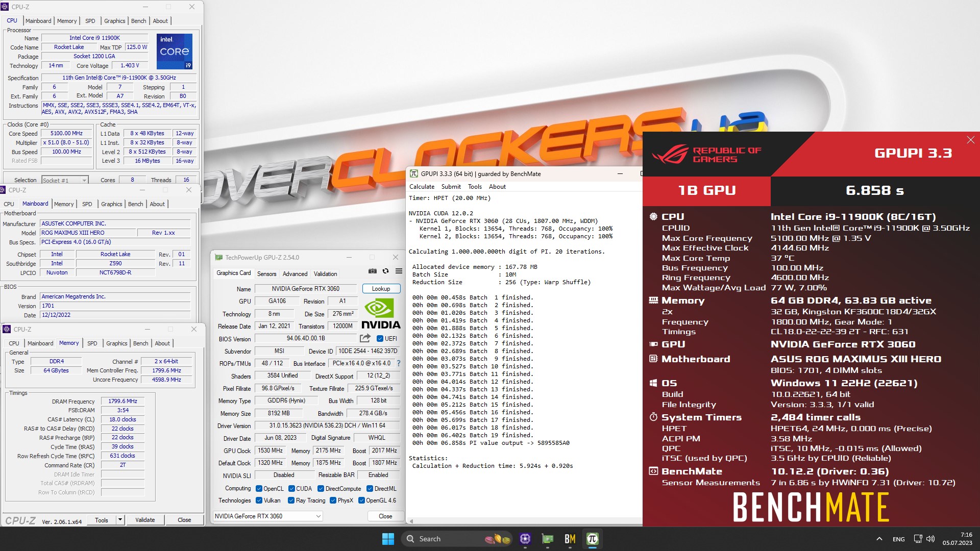The height and width of the screenshot is (551, 980).
Task: Click the bus interface question mark icon
Action: pos(399,363)
